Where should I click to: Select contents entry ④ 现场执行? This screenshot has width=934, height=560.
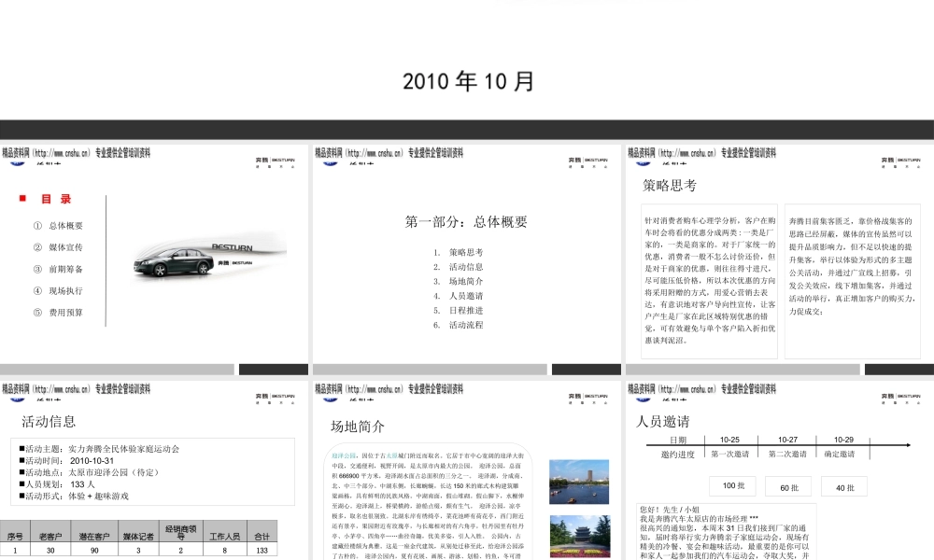point(58,290)
